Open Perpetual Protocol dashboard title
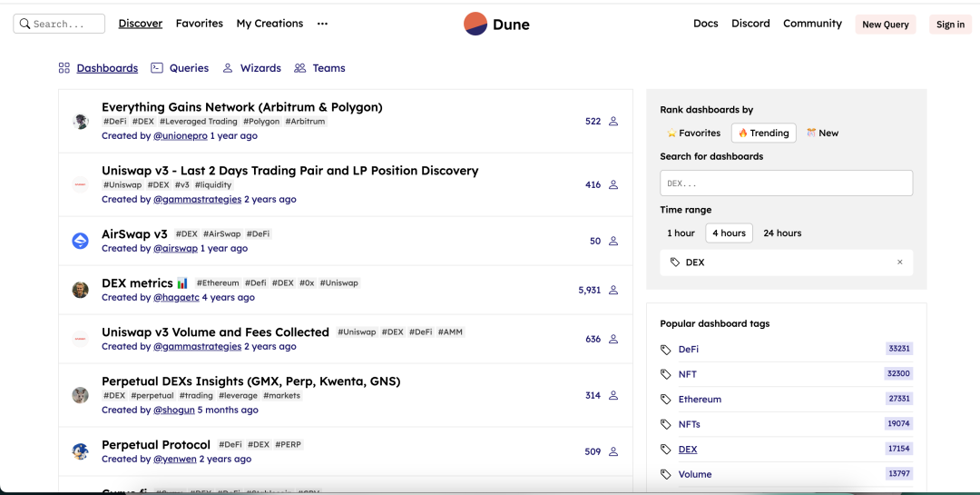The image size is (980, 495). click(156, 445)
